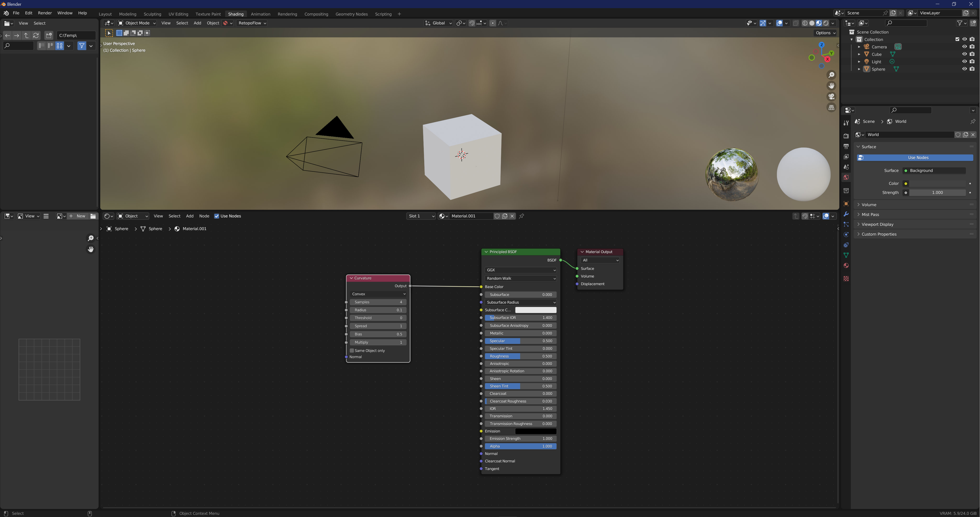The height and width of the screenshot is (517, 980).
Task: Switch to the Compositing workspace tab
Action: click(316, 14)
